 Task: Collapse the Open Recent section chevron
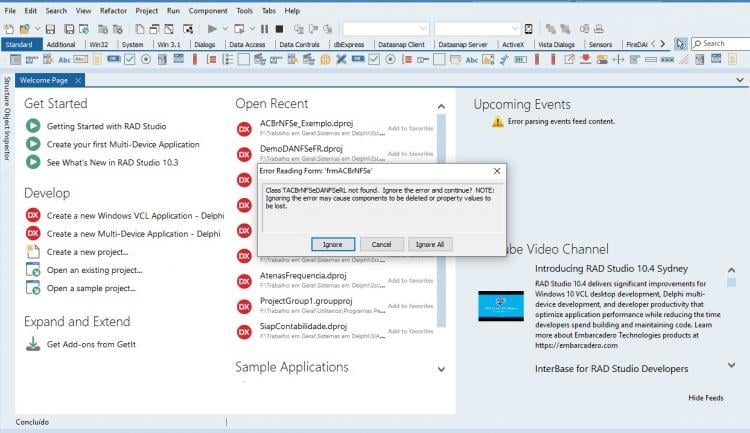[441, 106]
